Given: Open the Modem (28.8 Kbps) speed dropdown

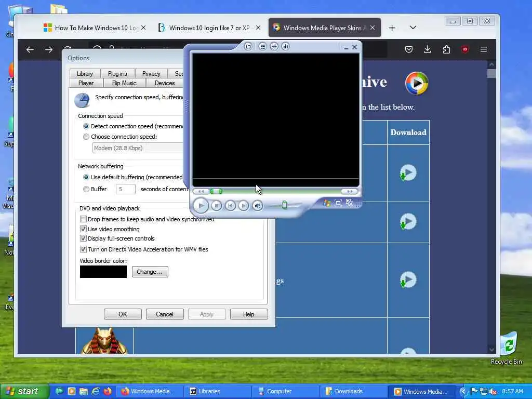Looking at the screenshot, I should [138, 148].
